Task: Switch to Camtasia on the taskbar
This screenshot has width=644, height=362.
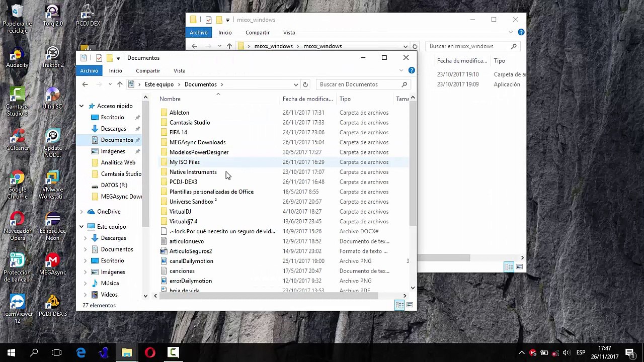Action: [x=173, y=352]
